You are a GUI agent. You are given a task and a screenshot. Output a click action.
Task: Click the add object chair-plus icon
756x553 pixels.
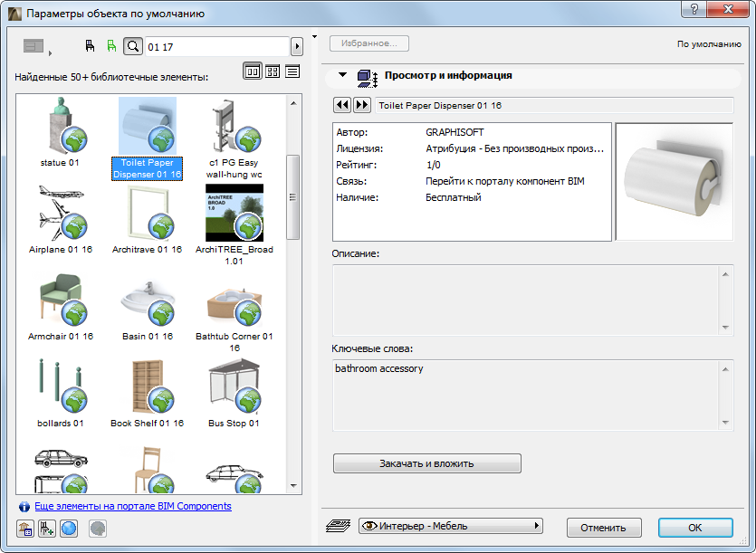[47, 529]
